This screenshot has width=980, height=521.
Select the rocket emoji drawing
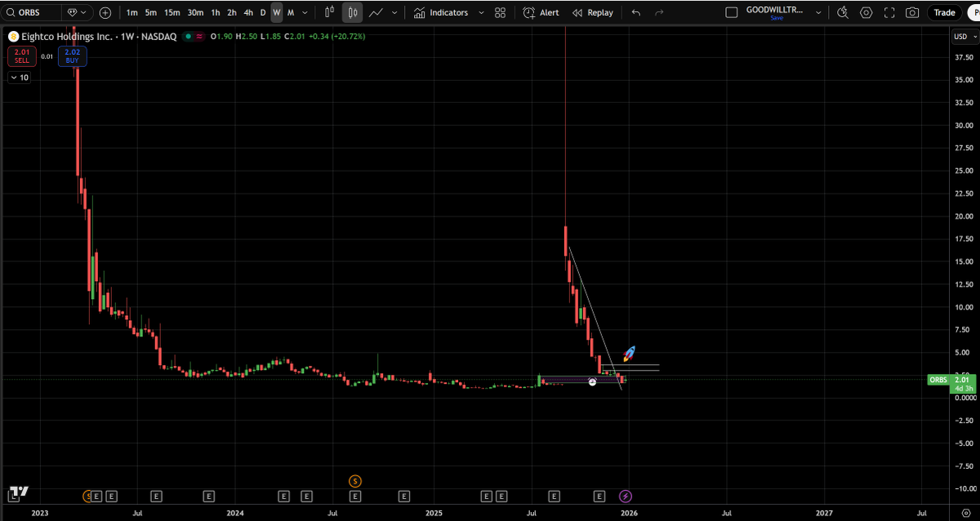(x=629, y=354)
